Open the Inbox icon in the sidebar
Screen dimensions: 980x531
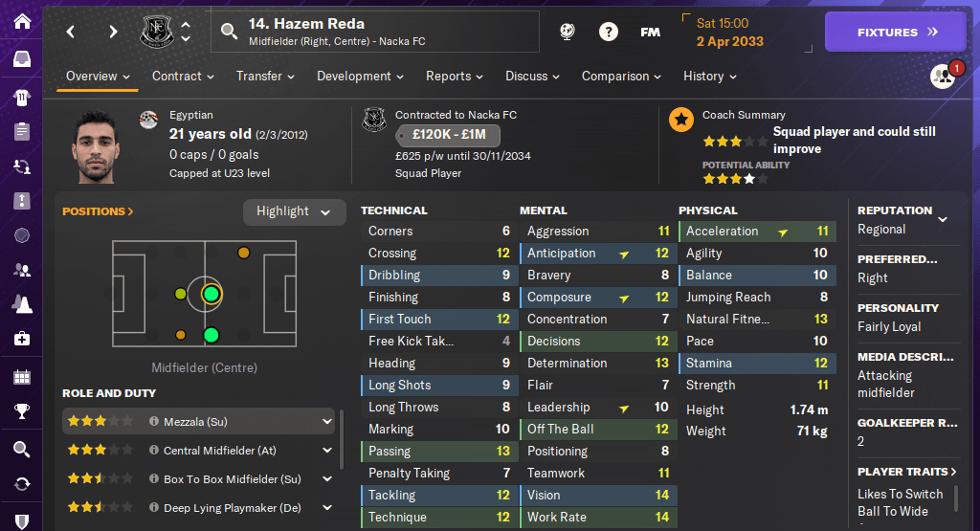click(21, 59)
